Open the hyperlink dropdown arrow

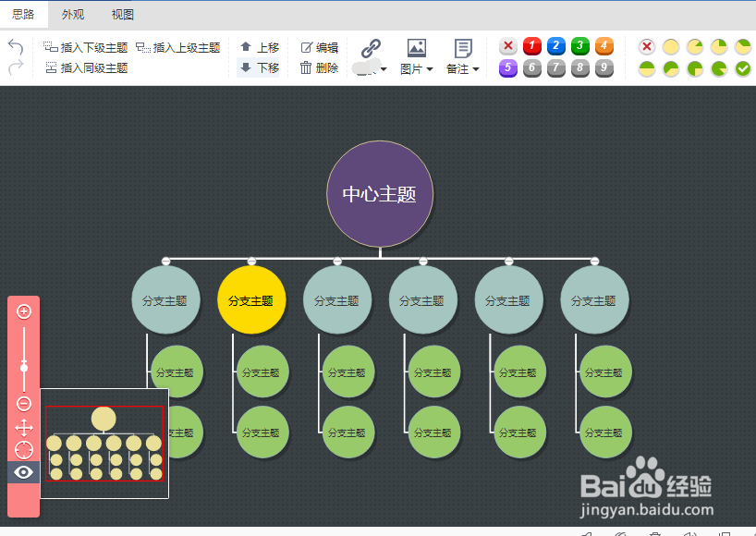(384, 69)
